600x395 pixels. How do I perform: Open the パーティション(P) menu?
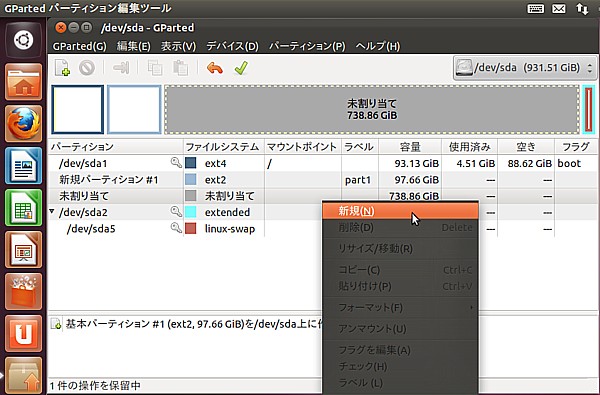[x=307, y=46]
